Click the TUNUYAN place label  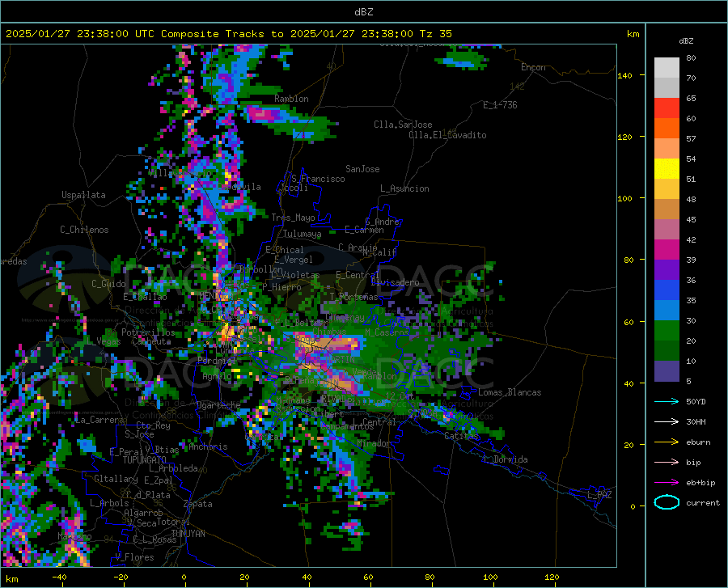pos(188,534)
